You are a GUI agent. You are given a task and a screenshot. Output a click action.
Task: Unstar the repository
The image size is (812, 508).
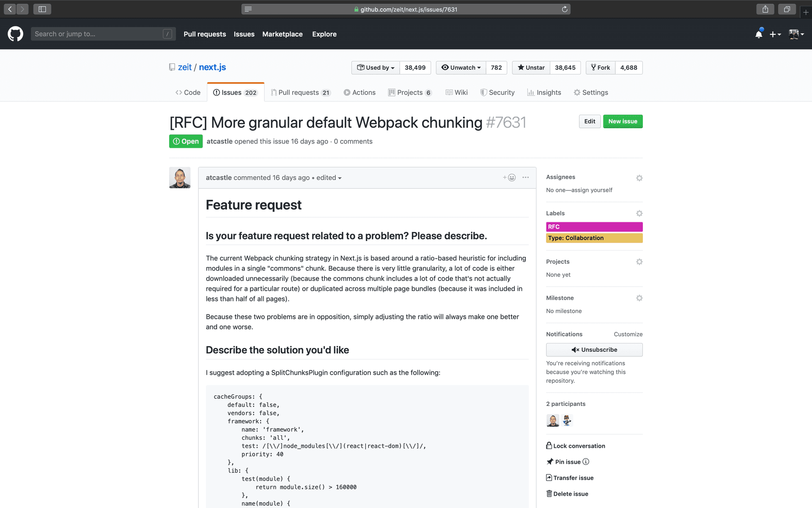pyautogui.click(x=531, y=68)
